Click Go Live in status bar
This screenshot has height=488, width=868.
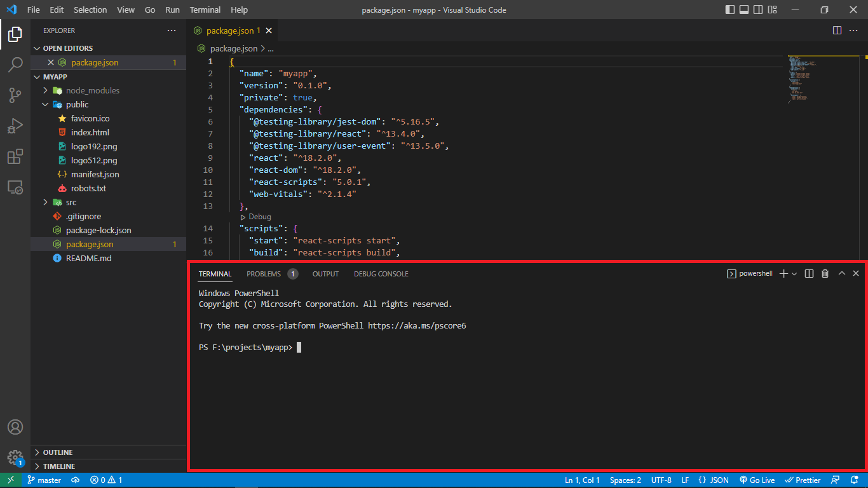(x=757, y=480)
